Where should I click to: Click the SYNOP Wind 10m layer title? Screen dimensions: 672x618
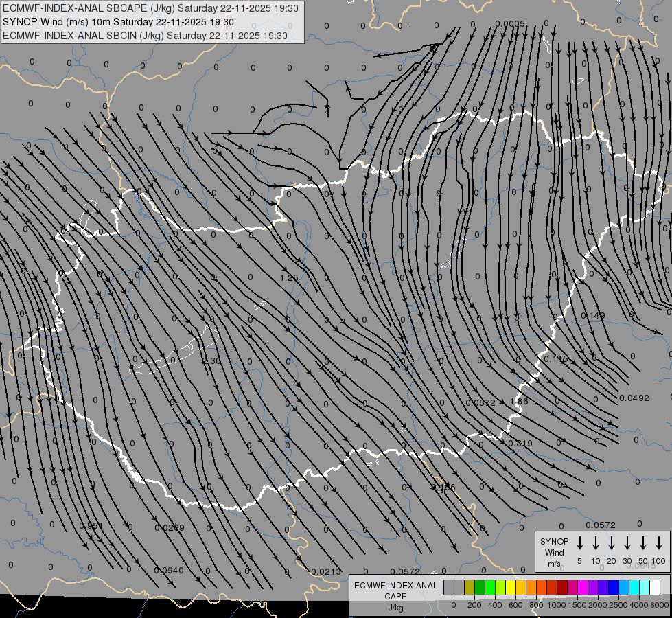123,22
